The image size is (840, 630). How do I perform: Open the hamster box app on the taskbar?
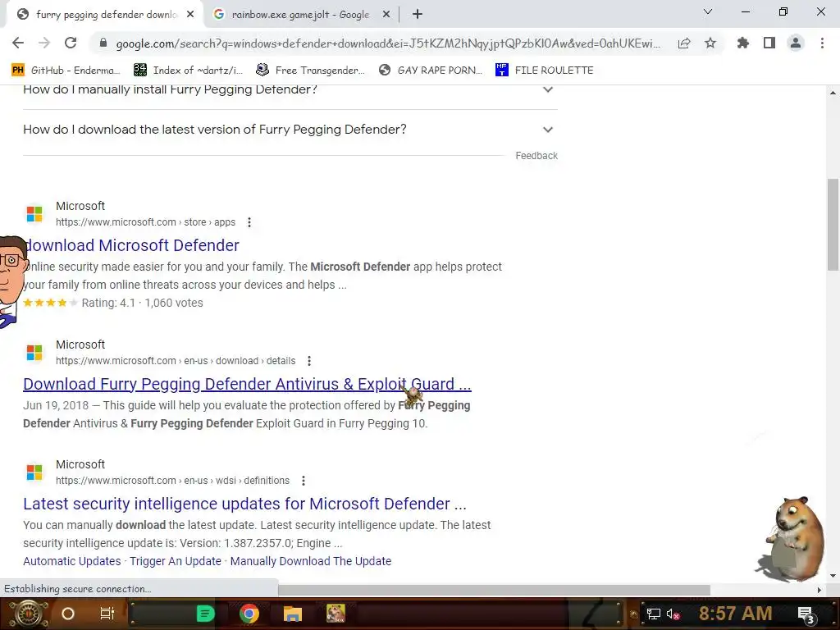336,614
